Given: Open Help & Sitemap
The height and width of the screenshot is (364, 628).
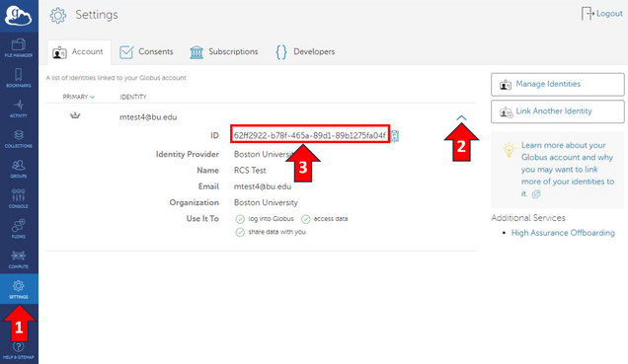Looking at the screenshot, I should pos(19,351).
